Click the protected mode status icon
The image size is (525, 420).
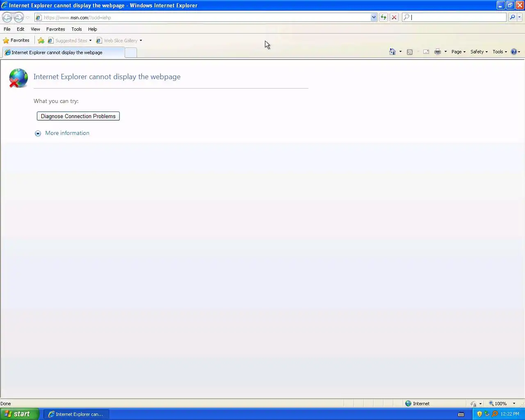pos(473,404)
